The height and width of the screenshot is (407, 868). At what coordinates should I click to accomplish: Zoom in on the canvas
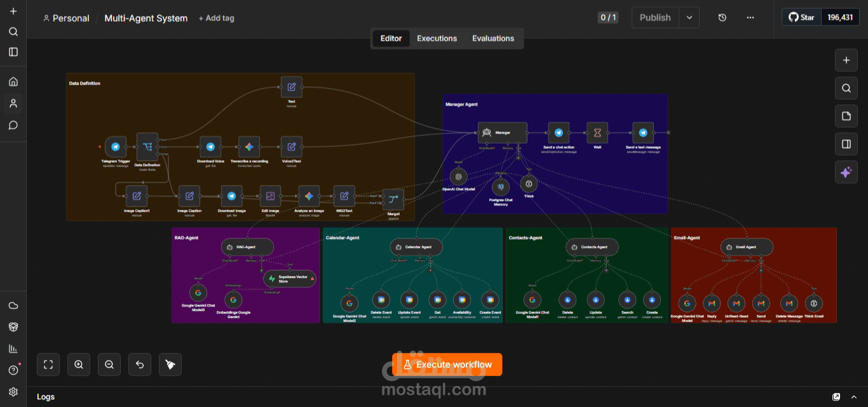[79, 364]
